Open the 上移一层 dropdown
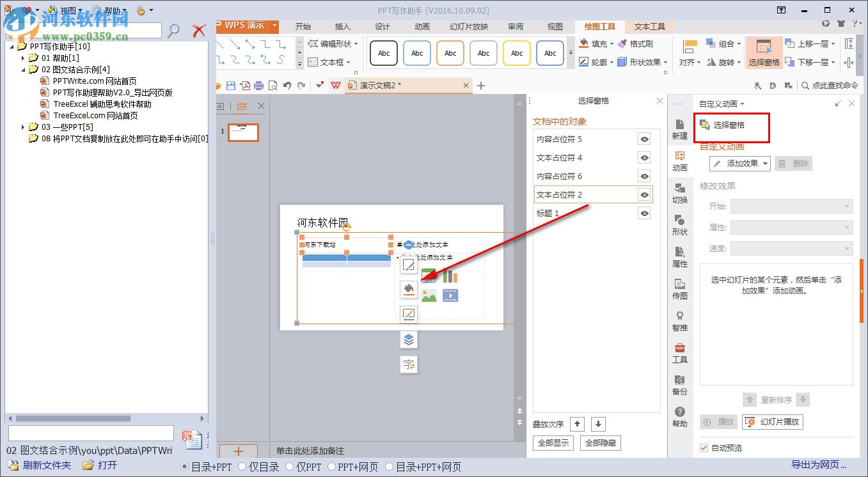 coord(833,44)
